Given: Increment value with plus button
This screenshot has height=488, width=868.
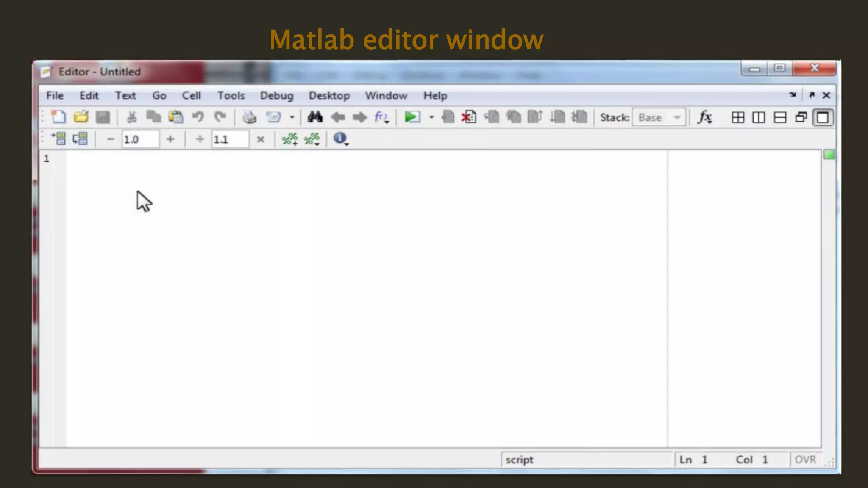Looking at the screenshot, I should [x=170, y=139].
